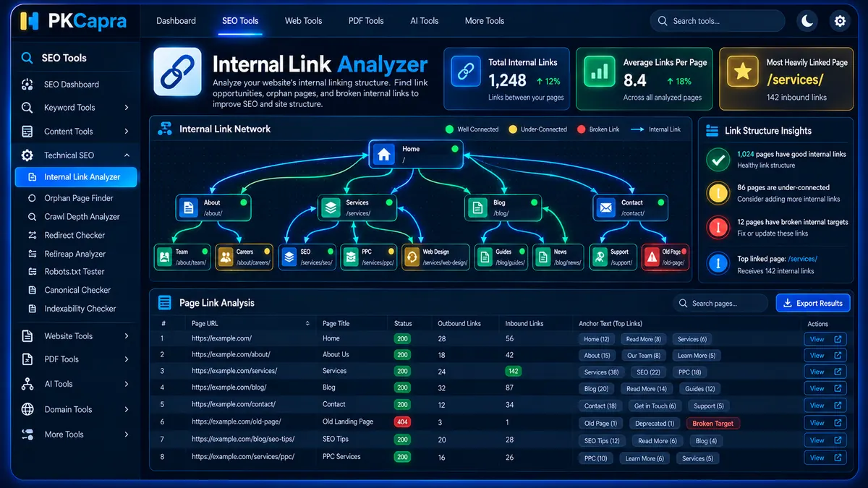Click Old Landing Page title cell
The image size is (868, 488).
(x=348, y=421)
